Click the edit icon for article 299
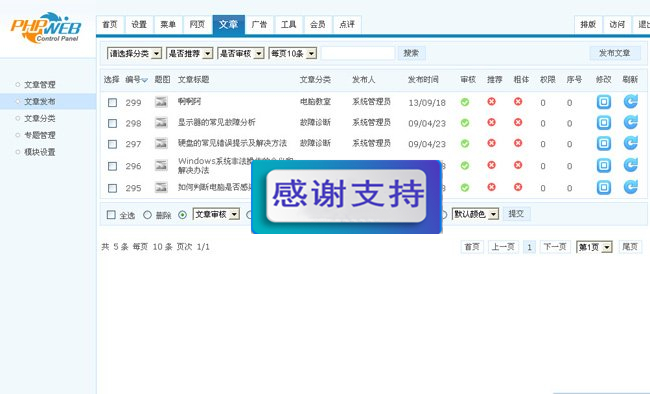 pyautogui.click(x=604, y=102)
